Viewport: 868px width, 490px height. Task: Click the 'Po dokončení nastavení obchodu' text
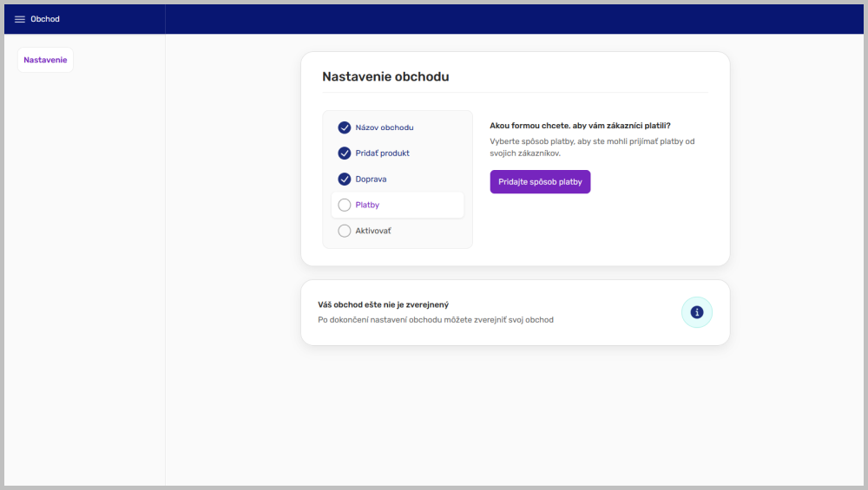pyautogui.click(x=436, y=320)
